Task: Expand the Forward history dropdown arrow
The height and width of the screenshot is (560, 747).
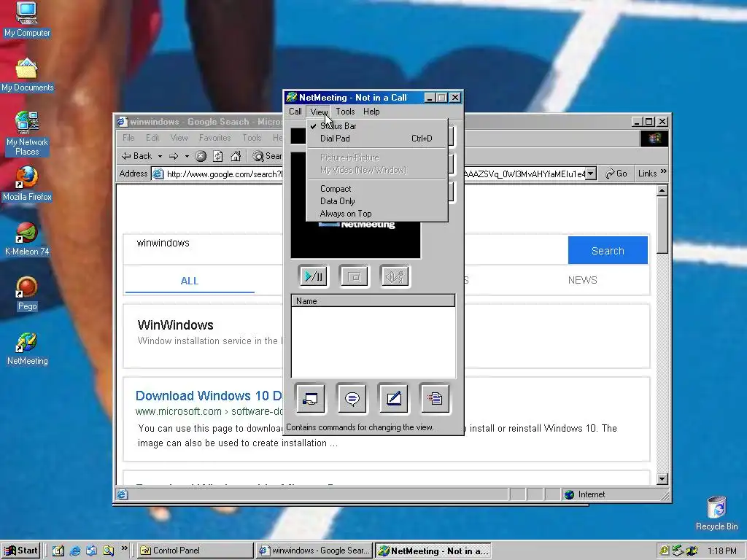Action: [187, 156]
